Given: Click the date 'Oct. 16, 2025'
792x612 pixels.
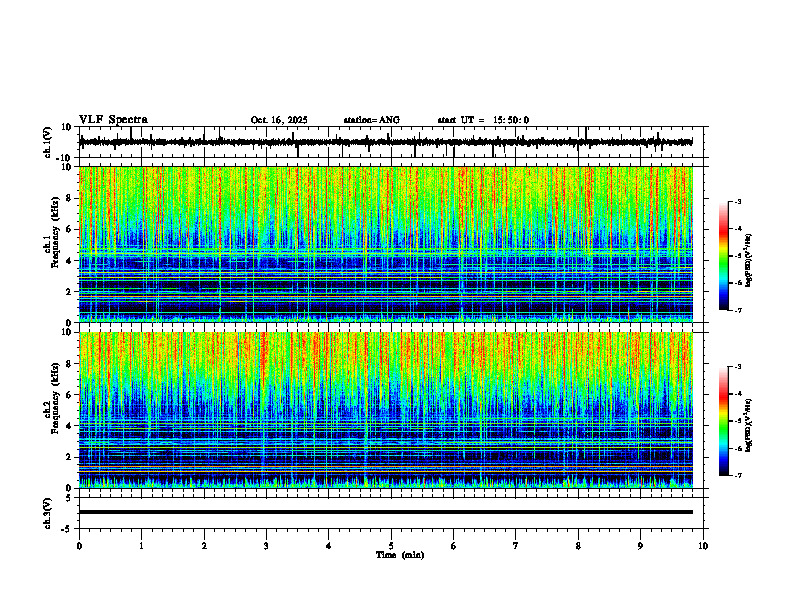Looking at the screenshot, I should pyautogui.click(x=279, y=120).
